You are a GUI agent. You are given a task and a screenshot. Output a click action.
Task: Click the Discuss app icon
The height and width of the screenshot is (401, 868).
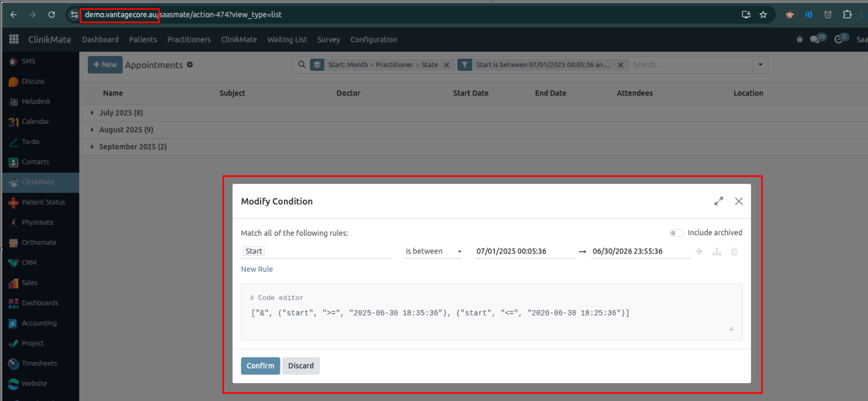pyautogui.click(x=14, y=81)
